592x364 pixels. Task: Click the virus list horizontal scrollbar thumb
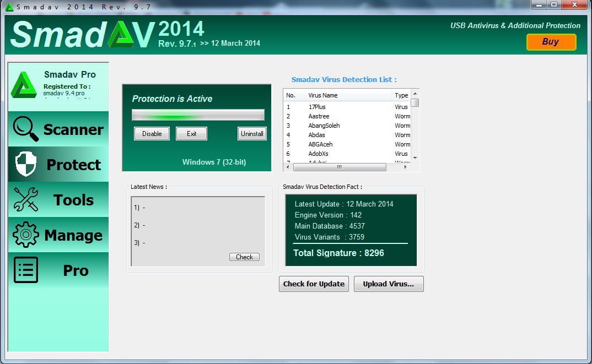[340, 167]
